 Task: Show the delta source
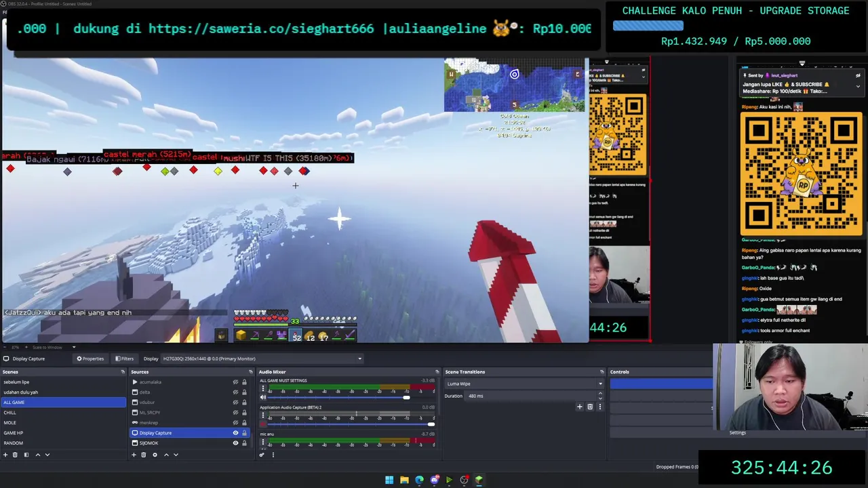(235, 392)
